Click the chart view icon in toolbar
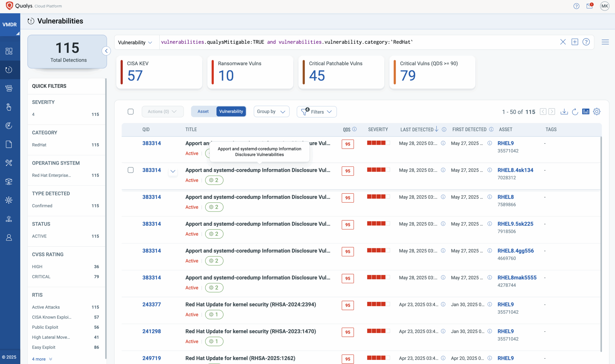Screen dimensions: 615x364 coord(585,112)
